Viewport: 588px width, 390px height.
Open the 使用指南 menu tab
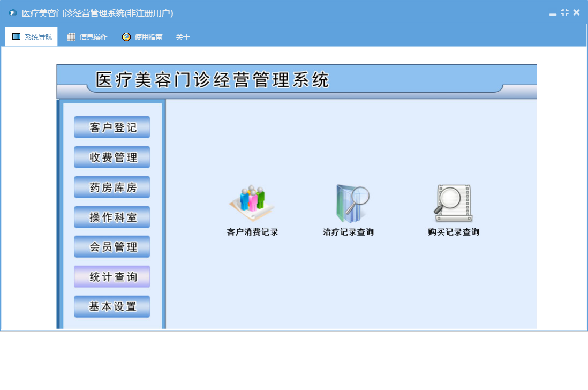point(142,37)
